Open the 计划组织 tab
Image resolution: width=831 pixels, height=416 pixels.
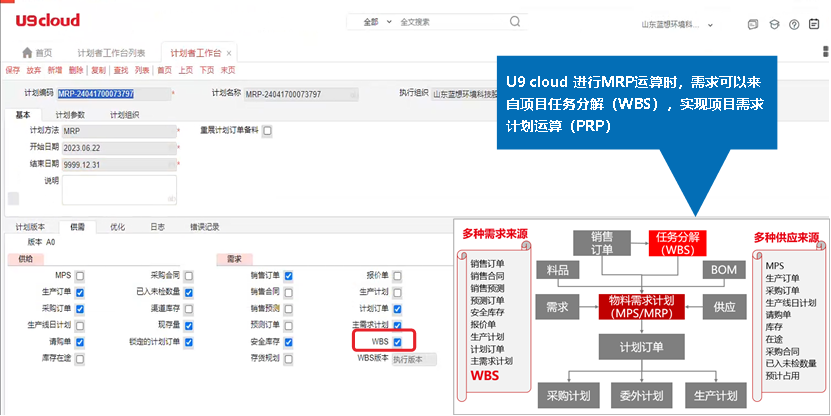click(x=125, y=115)
